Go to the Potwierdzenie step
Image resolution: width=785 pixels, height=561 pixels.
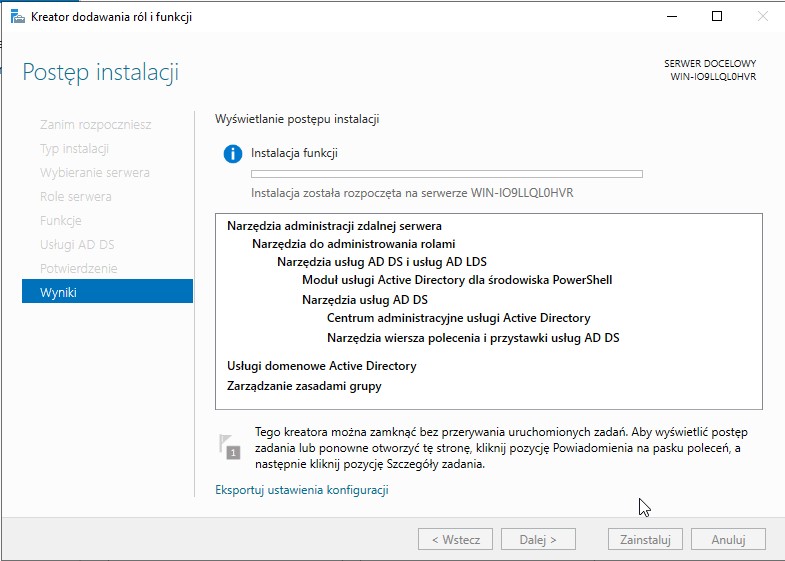pyautogui.click(x=78, y=268)
